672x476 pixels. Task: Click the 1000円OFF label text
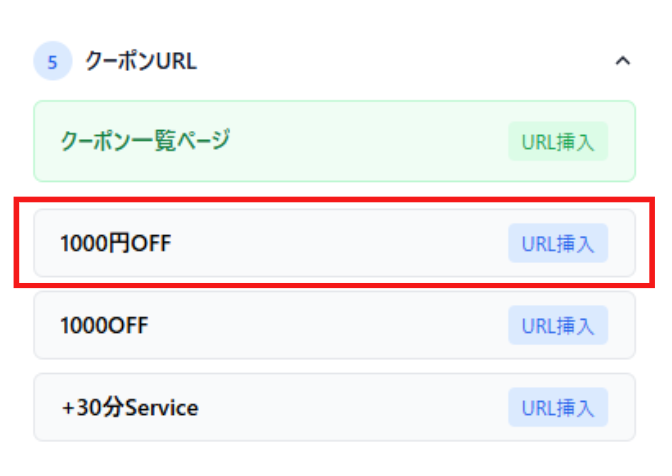coord(116,243)
